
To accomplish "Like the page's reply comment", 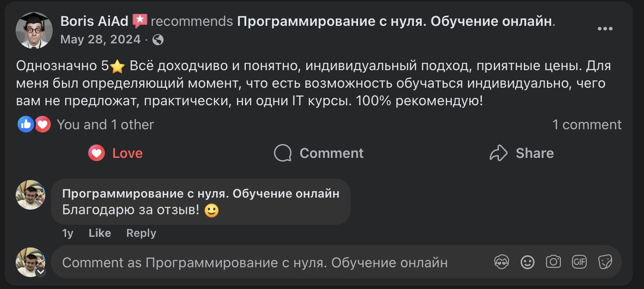I will pyautogui.click(x=99, y=233).
